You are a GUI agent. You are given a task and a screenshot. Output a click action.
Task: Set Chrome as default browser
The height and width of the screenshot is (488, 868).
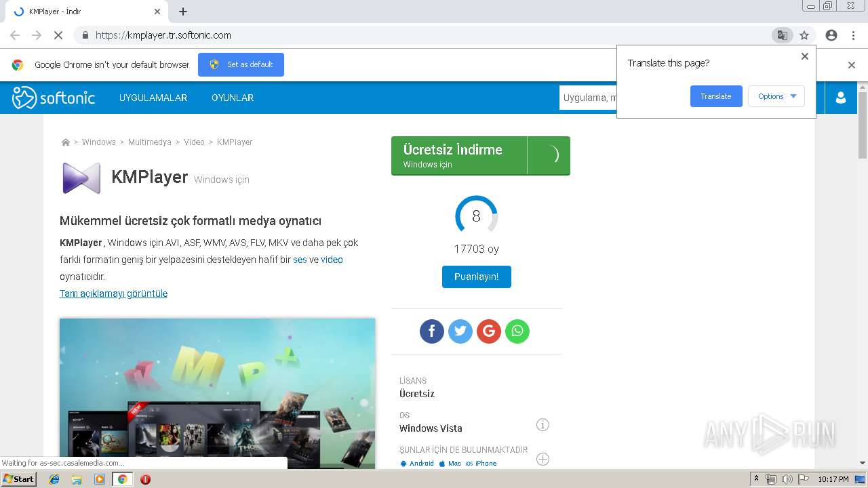click(241, 64)
